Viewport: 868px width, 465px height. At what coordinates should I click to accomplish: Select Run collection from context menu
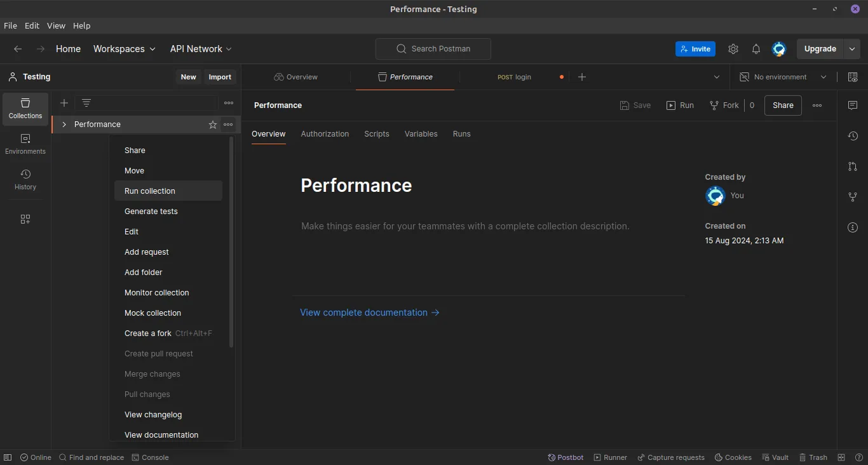pos(150,191)
